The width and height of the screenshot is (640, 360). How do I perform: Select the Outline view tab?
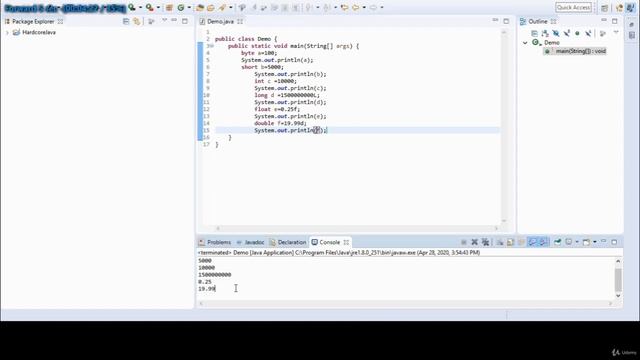538,21
